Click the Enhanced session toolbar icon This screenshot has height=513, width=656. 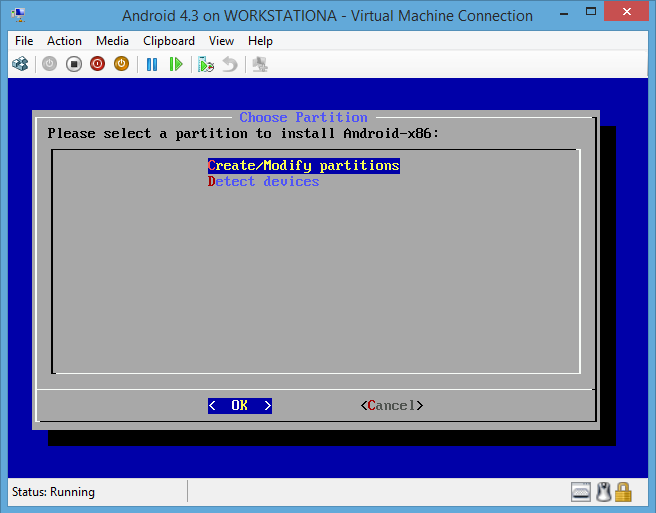tap(260, 64)
